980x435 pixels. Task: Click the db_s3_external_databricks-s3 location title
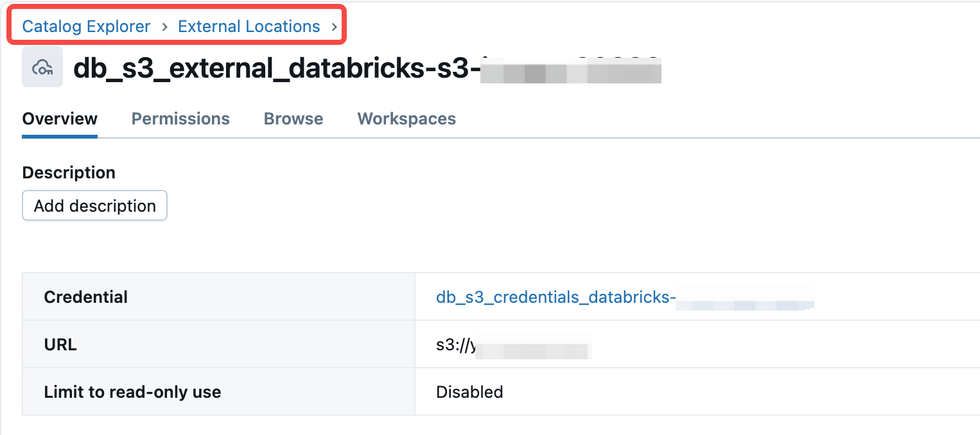pos(276,68)
